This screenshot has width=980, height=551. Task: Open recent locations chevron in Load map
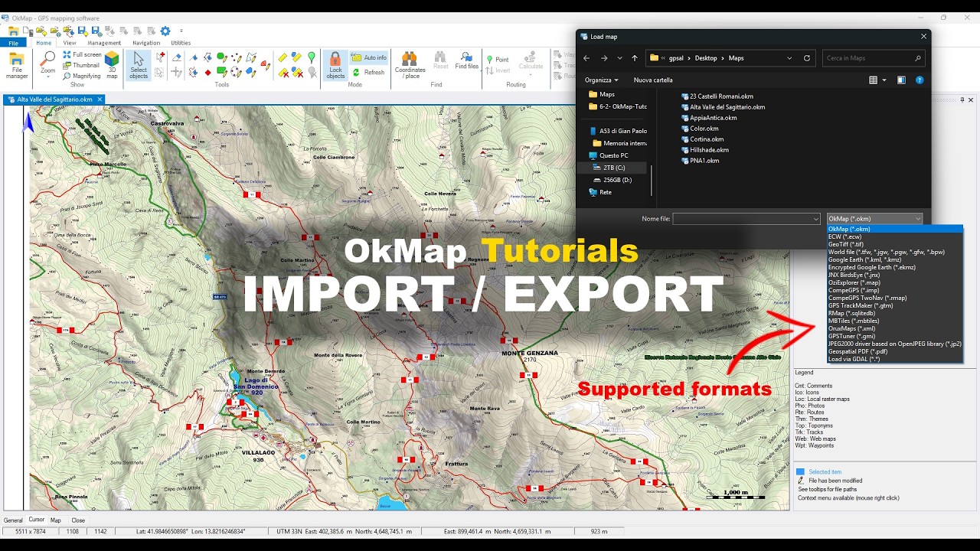tap(619, 58)
